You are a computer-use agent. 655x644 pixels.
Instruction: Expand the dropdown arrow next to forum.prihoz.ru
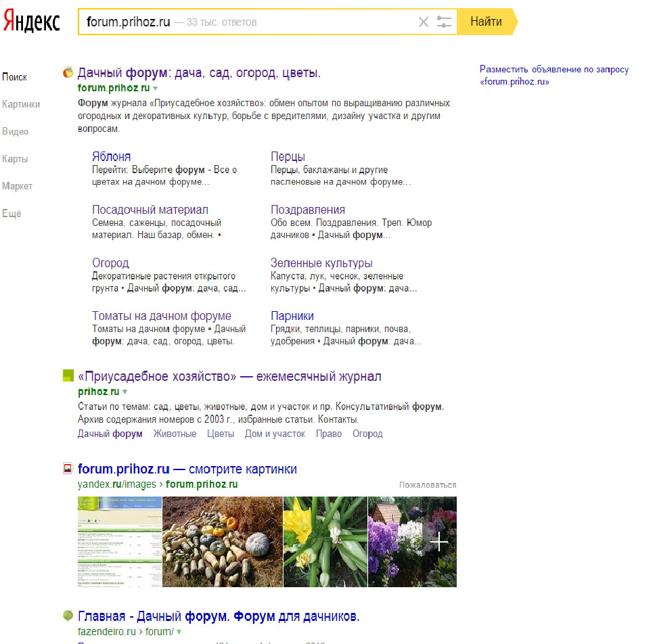click(x=156, y=88)
